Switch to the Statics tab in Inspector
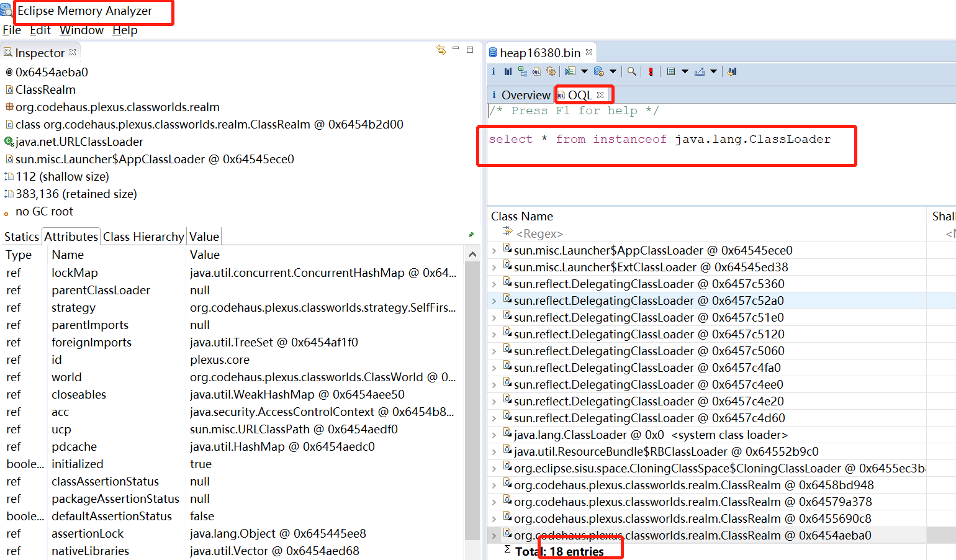This screenshot has width=956, height=560. pyautogui.click(x=22, y=237)
